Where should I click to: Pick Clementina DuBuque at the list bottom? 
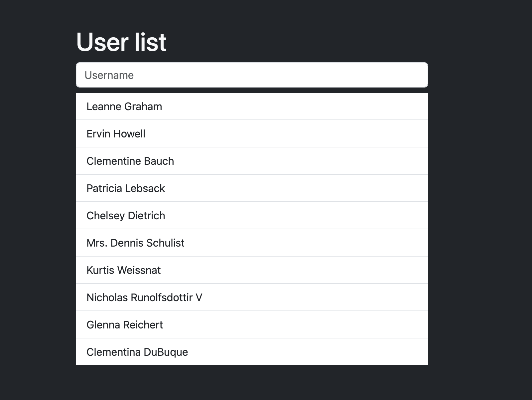pos(252,352)
